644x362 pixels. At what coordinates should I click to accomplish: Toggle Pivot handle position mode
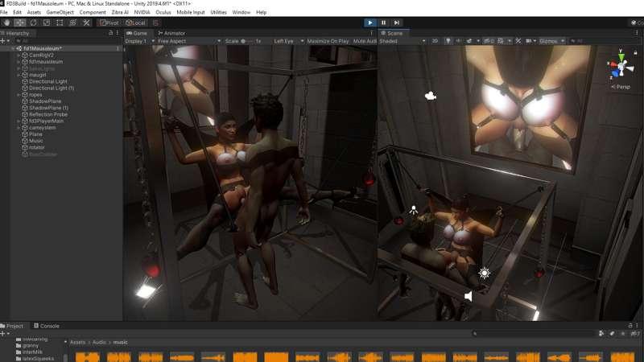point(109,23)
